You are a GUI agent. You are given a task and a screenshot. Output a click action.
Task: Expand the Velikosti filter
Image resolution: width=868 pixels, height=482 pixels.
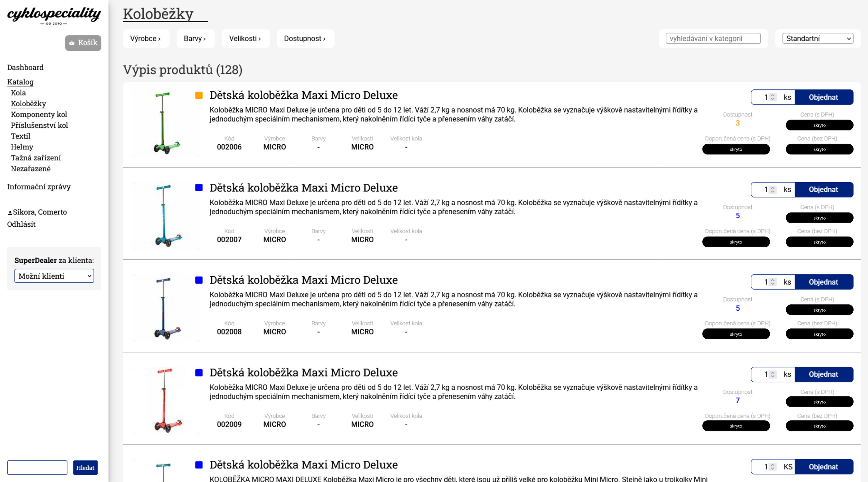coord(245,38)
